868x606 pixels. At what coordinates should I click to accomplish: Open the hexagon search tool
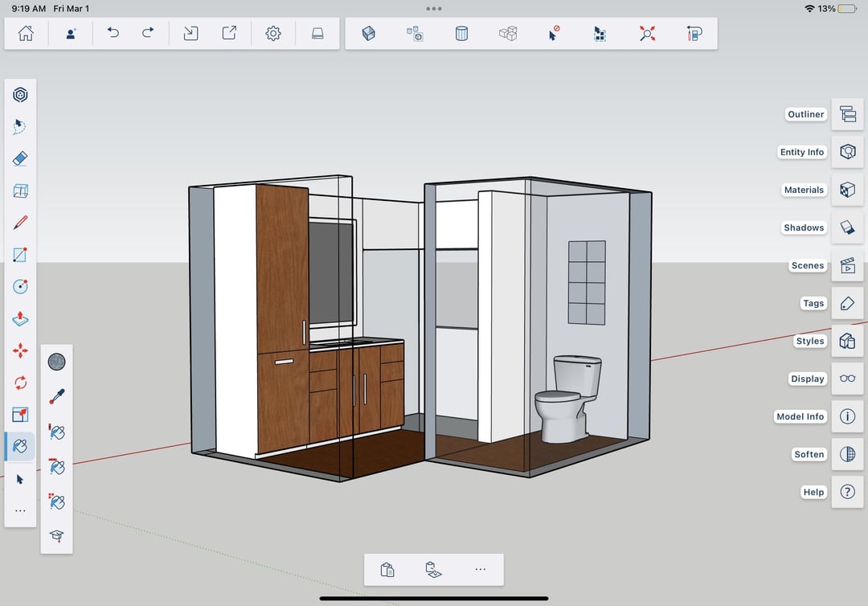click(x=20, y=95)
